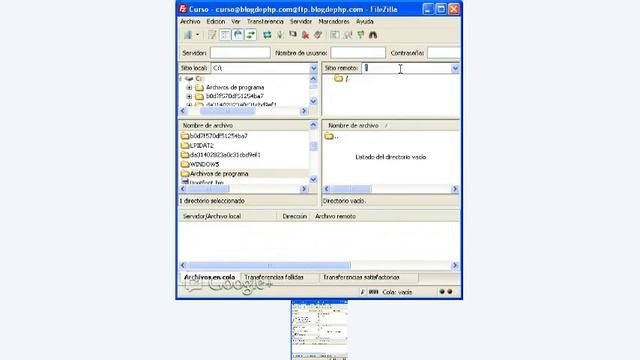Open the Ver menu
This screenshot has width=640, height=360.
[x=236, y=21]
